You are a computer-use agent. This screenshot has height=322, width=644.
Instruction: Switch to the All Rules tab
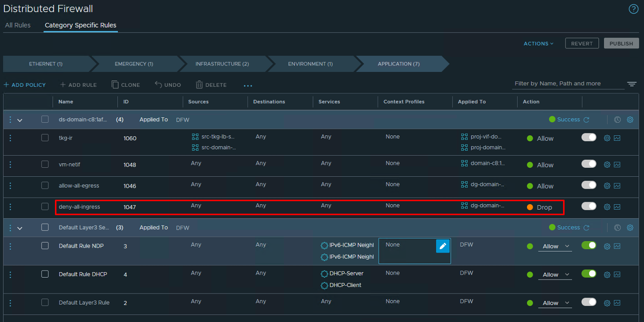coord(17,25)
